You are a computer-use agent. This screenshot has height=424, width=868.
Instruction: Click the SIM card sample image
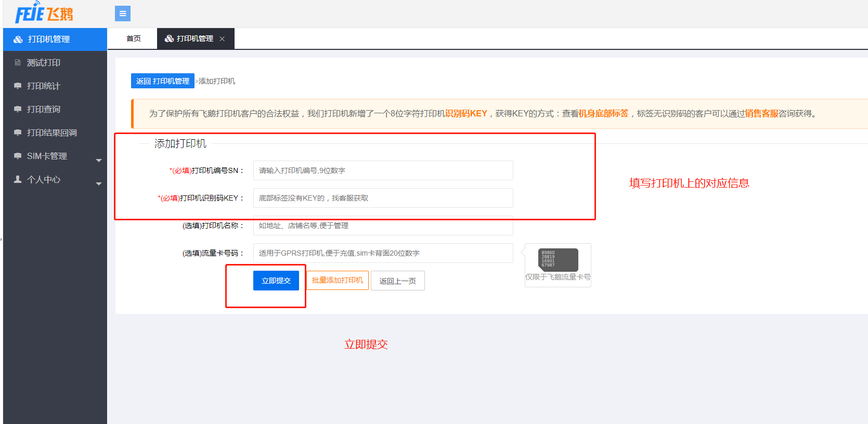(x=558, y=259)
